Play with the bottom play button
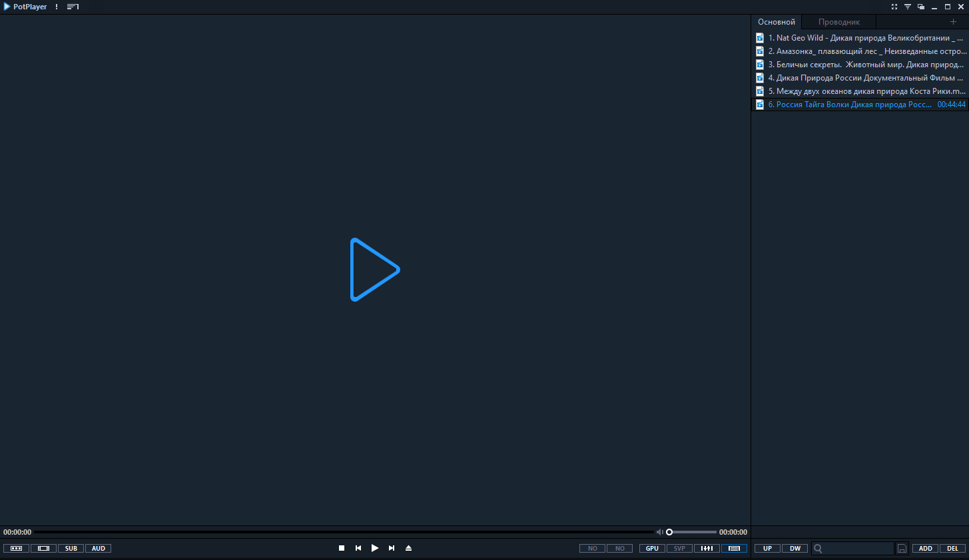 pyautogui.click(x=375, y=548)
